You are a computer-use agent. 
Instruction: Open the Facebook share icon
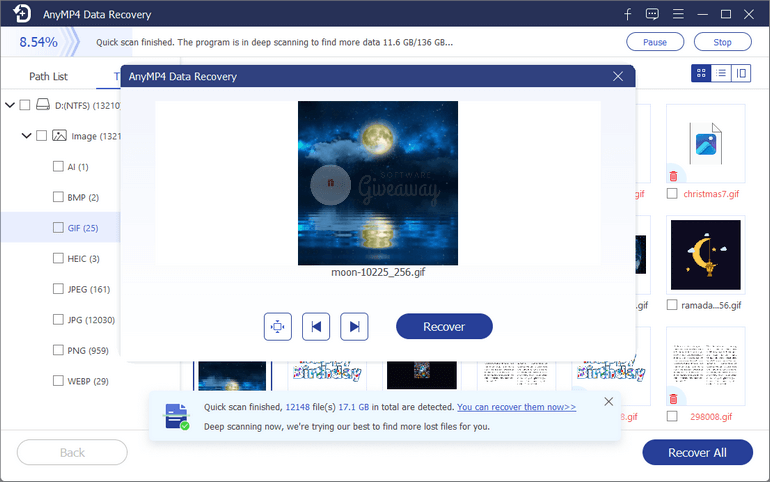point(628,14)
